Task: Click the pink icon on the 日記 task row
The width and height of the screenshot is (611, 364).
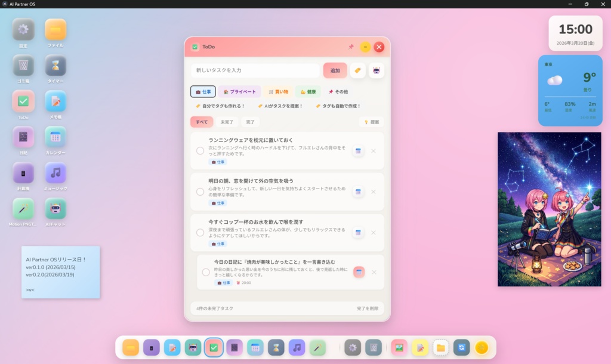Action: click(358, 272)
